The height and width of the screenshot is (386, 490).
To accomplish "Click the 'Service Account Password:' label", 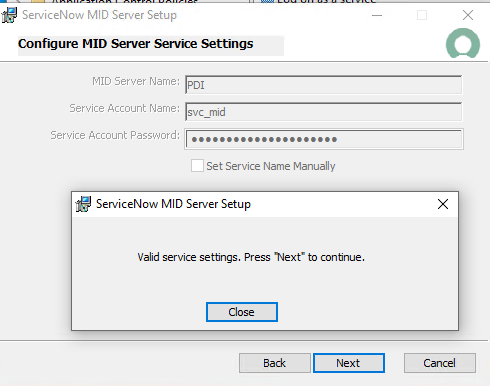I will 115,135.
